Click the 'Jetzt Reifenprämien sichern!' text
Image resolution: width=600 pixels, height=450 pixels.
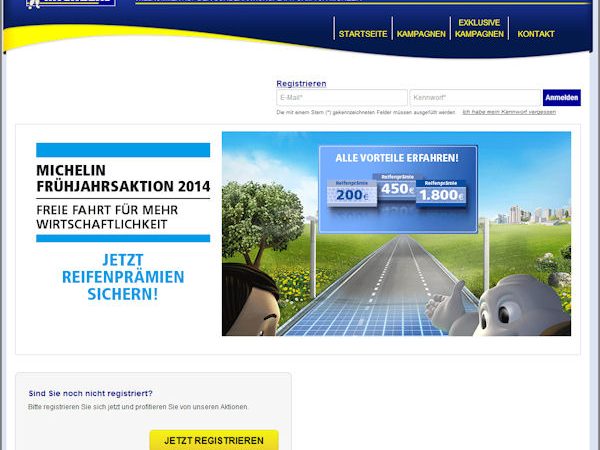tap(123, 277)
